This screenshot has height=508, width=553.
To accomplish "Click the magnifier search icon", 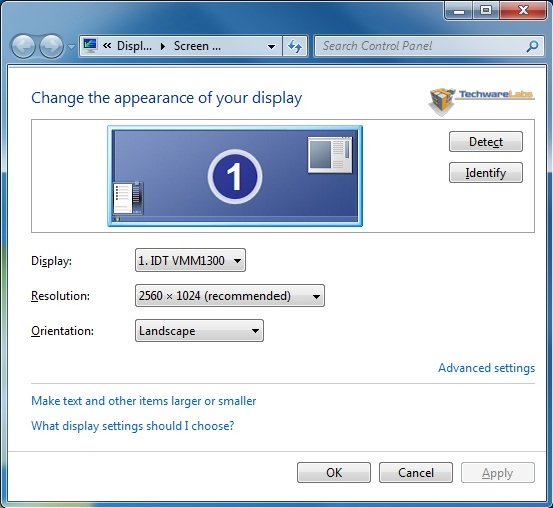I will [532, 46].
